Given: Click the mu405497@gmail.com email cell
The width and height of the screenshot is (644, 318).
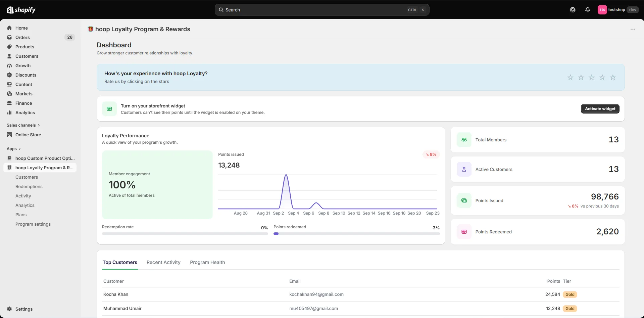Looking at the screenshot, I should (x=313, y=309).
